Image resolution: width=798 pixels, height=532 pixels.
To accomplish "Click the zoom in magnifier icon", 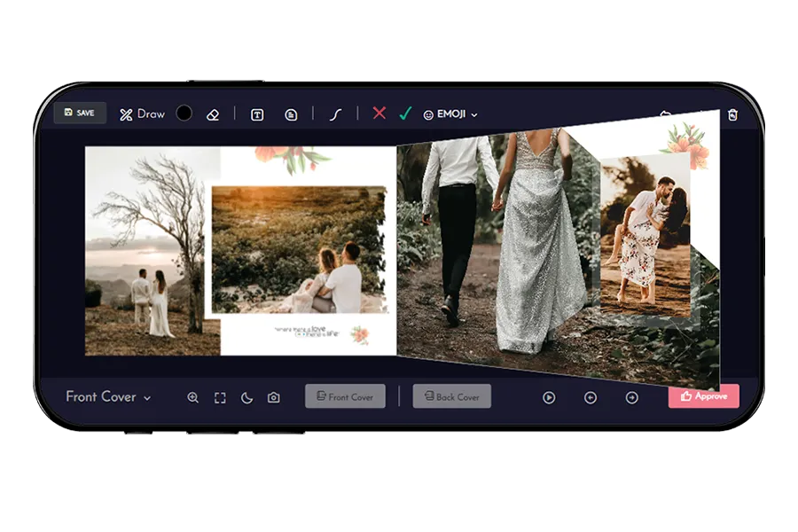I will 193,397.
